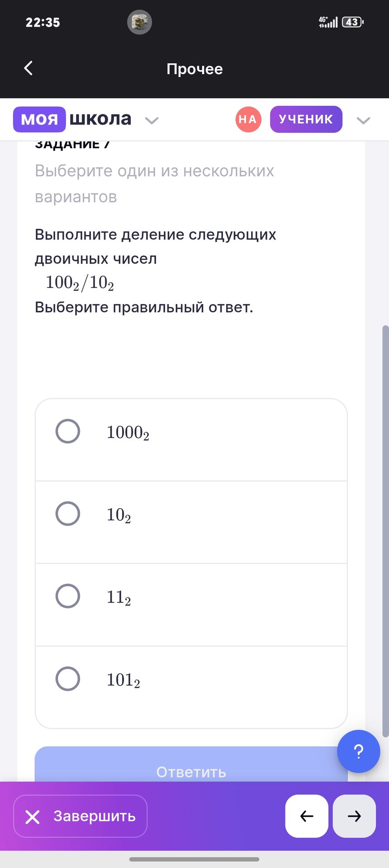Tap the back chevron in header

point(28,68)
